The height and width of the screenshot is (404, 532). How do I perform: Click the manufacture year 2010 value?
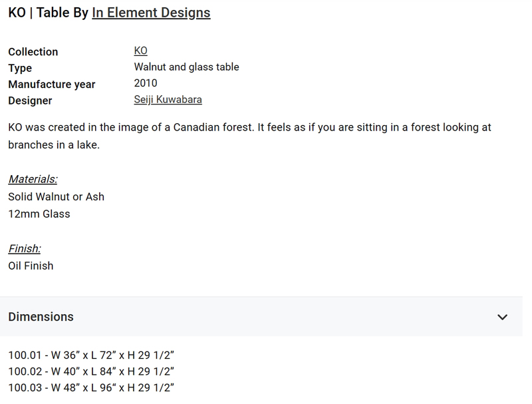click(146, 83)
